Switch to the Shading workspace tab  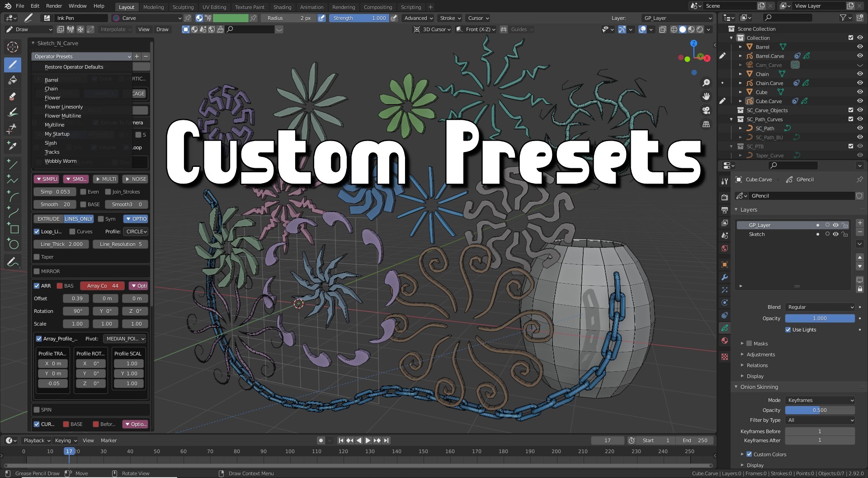(x=282, y=7)
